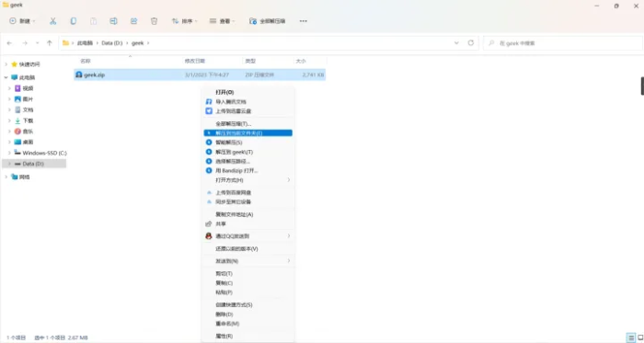The height and width of the screenshot is (343, 644).
Task: Select Data (D:) drive in sidebar
Action: pos(33,164)
